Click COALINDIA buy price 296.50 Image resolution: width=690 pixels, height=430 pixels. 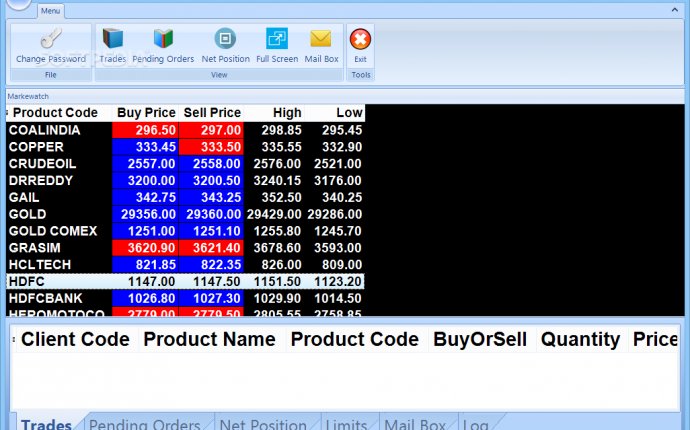pyautogui.click(x=146, y=130)
